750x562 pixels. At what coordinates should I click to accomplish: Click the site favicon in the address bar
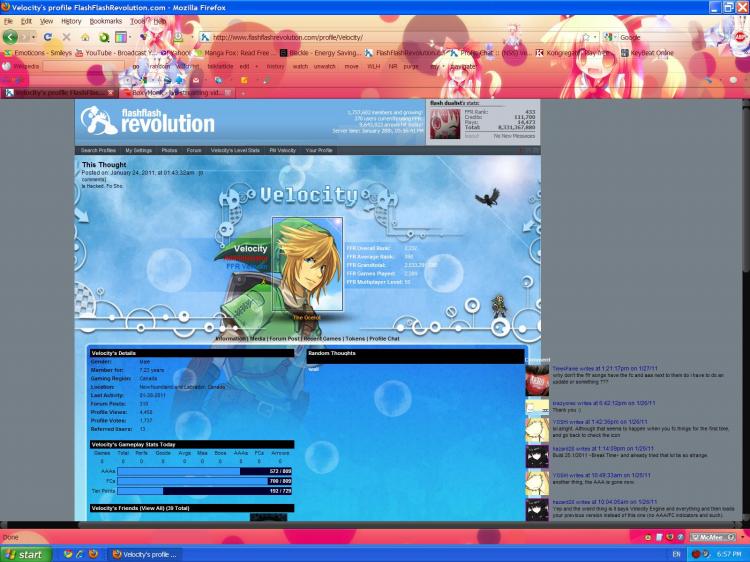click(205, 37)
